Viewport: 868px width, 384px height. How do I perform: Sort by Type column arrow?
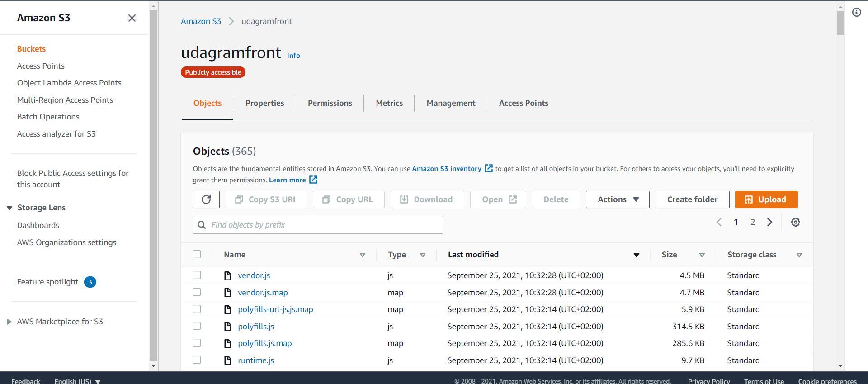[423, 255]
